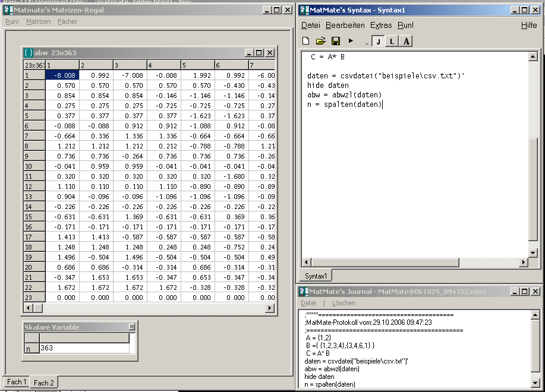Select matrix cell containing -8.008

point(62,75)
